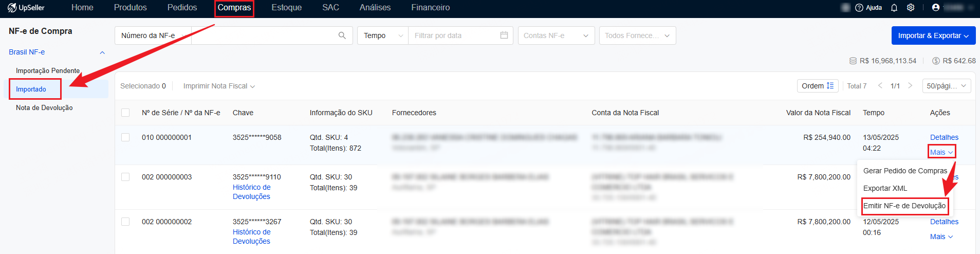Open the Tempo filter dropdown
Viewport: 980px width, 254px height.
point(383,35)
